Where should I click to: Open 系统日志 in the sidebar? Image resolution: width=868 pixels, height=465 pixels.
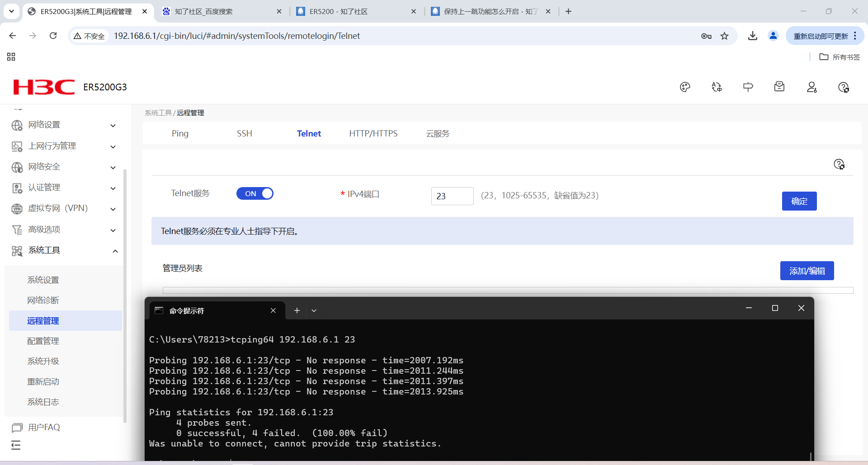point(43,402)
